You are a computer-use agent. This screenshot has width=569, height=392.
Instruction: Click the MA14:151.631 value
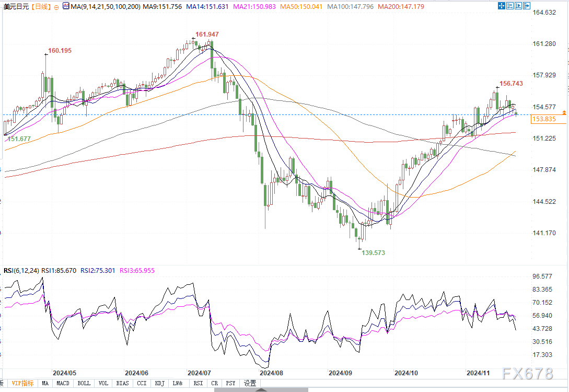click(x=207, y=6)
